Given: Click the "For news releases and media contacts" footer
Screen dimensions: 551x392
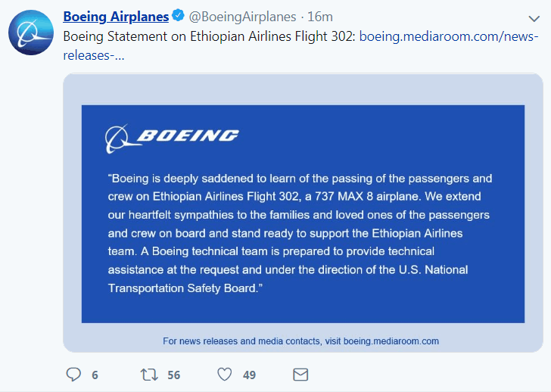Looking at the screenshot, I should (x=301, y=341).
